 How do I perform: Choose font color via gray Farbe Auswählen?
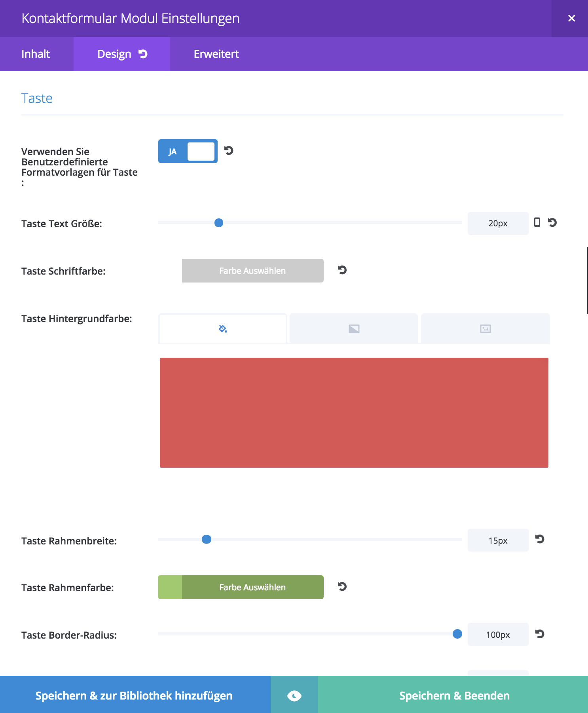tap(253, 271)
